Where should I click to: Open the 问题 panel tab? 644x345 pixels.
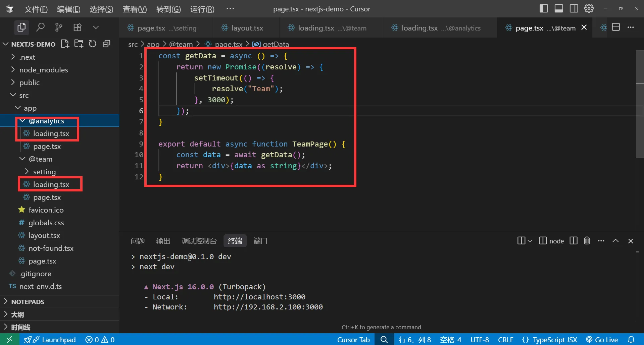tap(138, 241)
